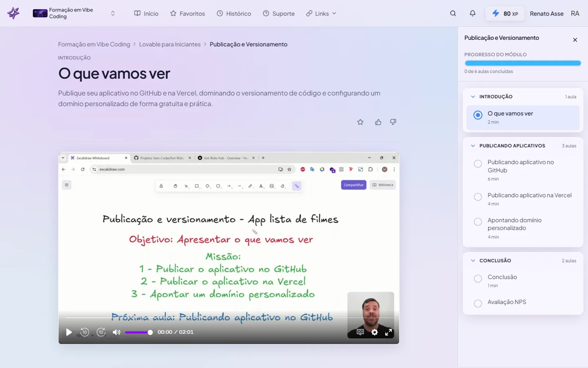Open the video settings gear
Image resolution: width=588 pixels, height=368 pixels.
click(x=374, y=332)
